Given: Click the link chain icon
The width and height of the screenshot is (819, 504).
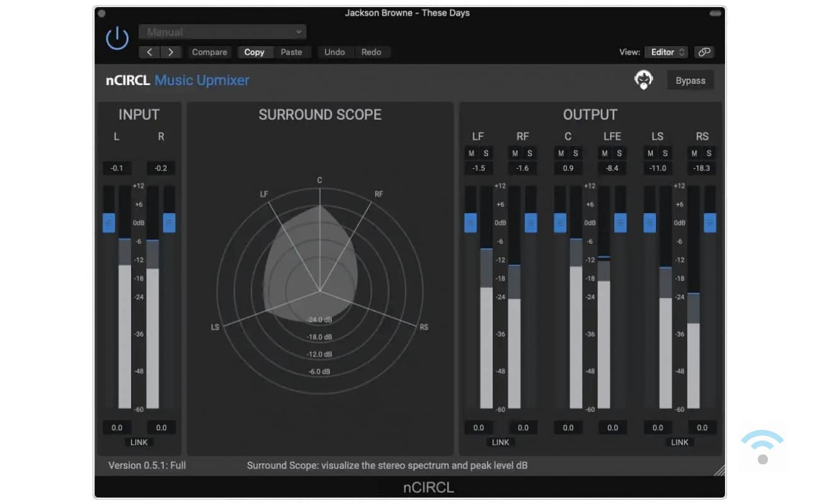Looking at the screenshot, I should [x=704, y=52].
